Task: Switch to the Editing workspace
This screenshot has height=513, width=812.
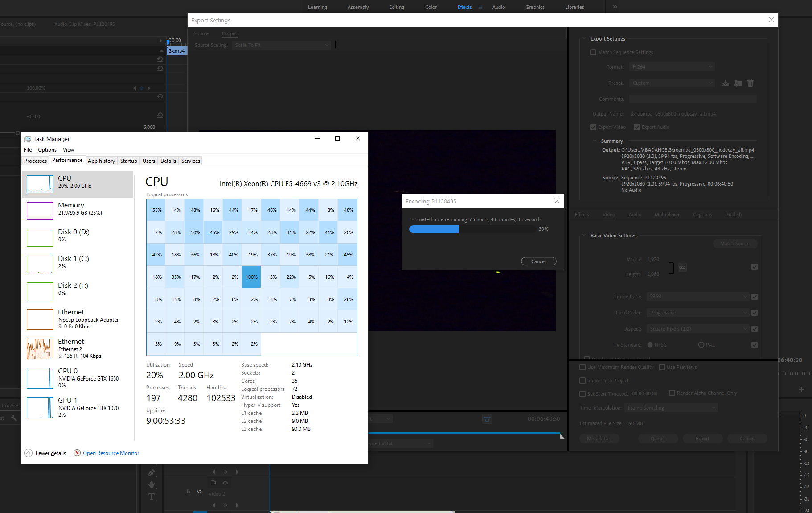Action: pyautogui.click(x=397, y=7)
